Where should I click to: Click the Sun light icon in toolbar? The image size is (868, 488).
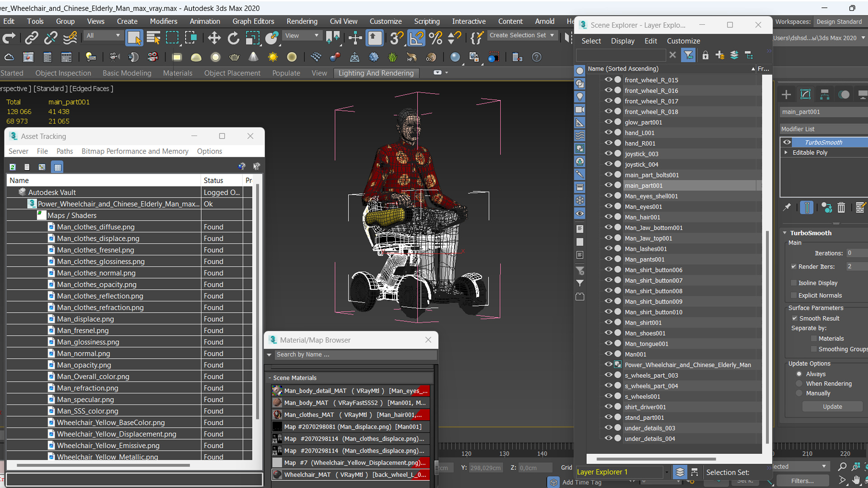coord(273,57)
